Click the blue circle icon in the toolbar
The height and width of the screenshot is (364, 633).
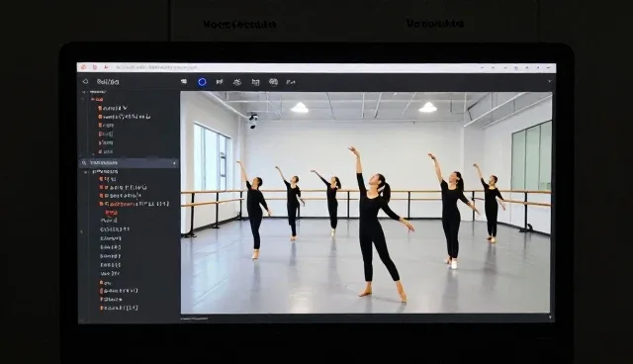202,82
